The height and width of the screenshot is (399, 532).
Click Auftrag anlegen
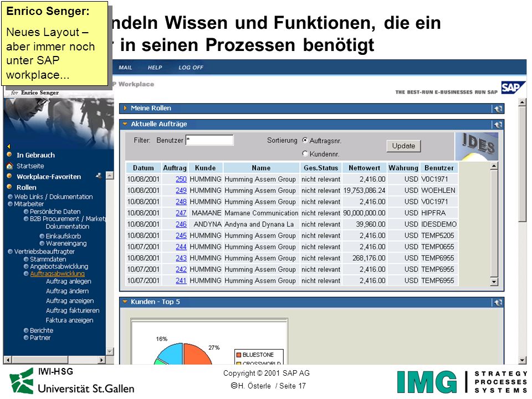(69, 282)
